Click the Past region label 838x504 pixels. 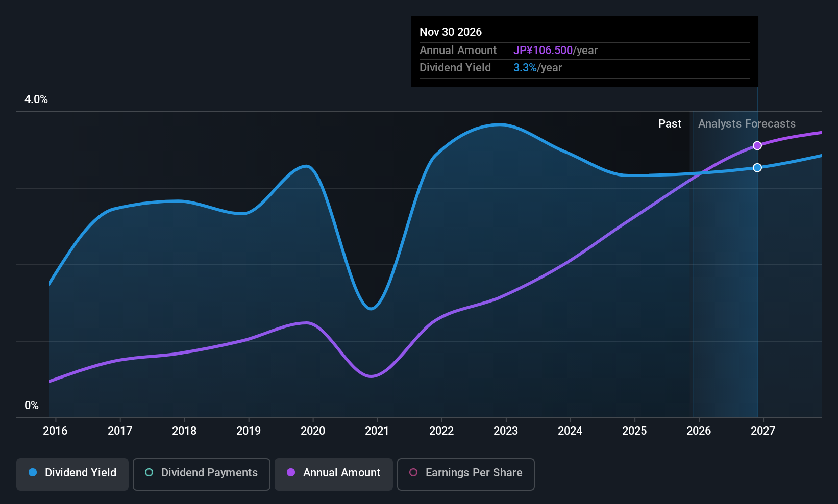coord(670,124)
